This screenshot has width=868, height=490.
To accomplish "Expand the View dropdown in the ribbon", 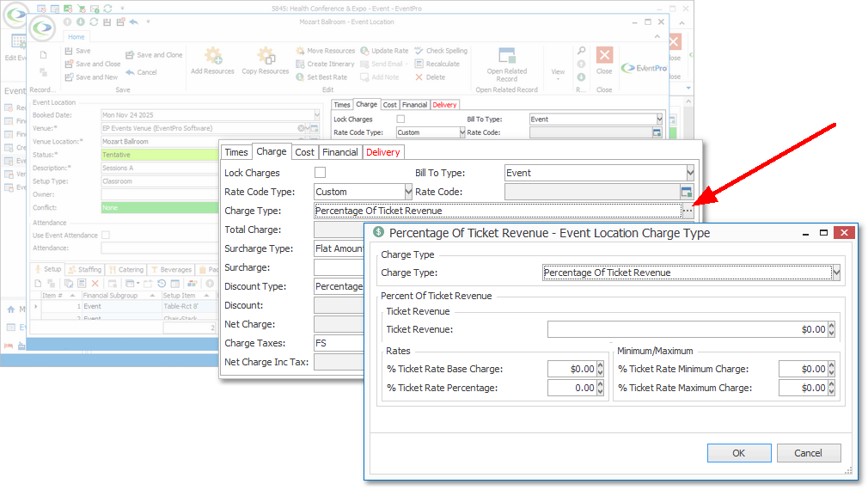I will pos(558,74).
